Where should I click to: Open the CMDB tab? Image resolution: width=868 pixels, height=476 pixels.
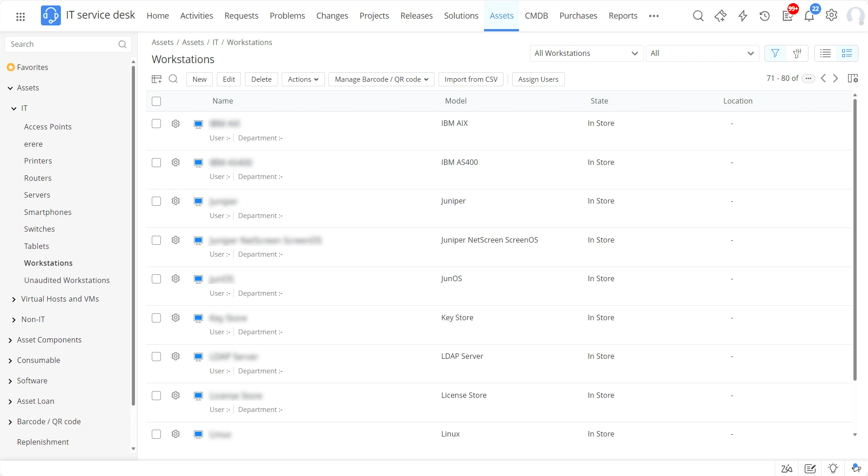pos(536,15)
